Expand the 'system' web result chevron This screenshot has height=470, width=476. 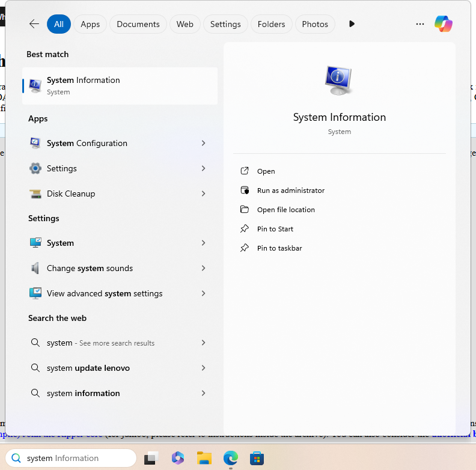[x=203, y=343]
